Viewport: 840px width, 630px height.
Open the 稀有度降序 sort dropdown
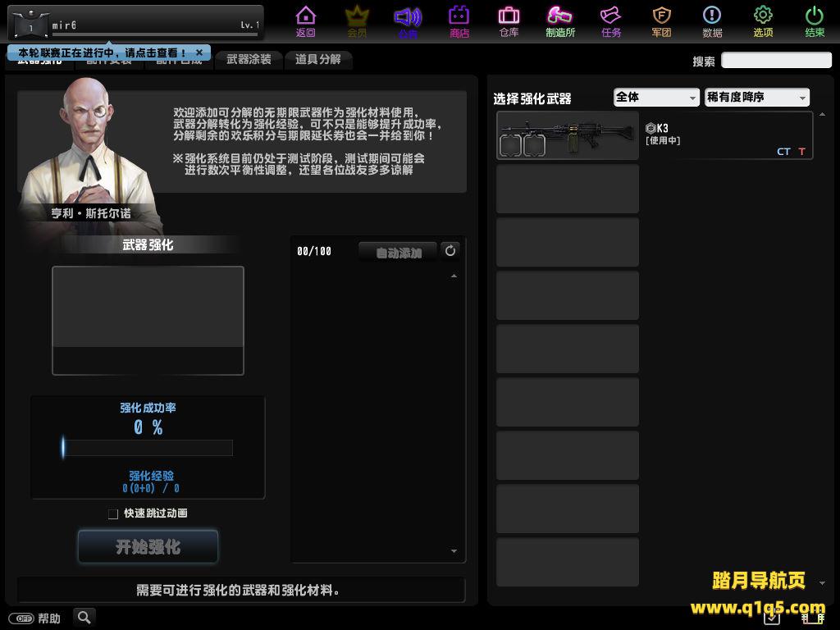click(756, 98)
